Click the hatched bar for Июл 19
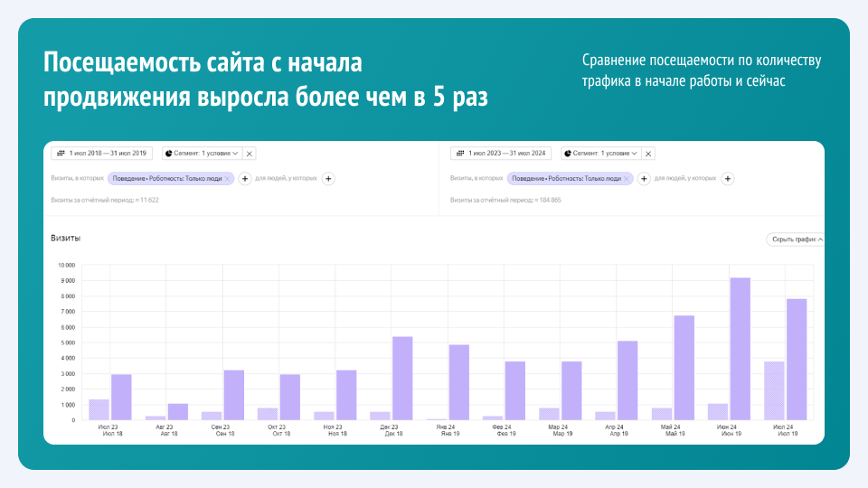 (774, 390)
